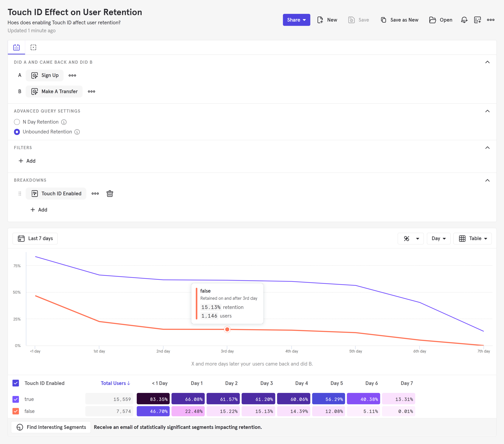
Task: Click the Share button
Action: (x=296, y=20)
